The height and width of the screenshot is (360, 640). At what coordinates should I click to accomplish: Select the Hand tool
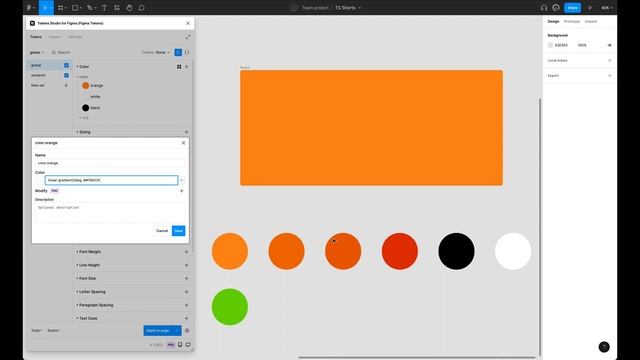[129, 7]
